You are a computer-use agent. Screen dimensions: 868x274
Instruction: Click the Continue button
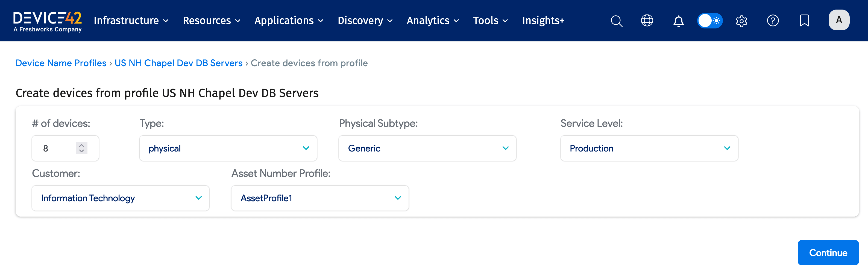(828, 252)
